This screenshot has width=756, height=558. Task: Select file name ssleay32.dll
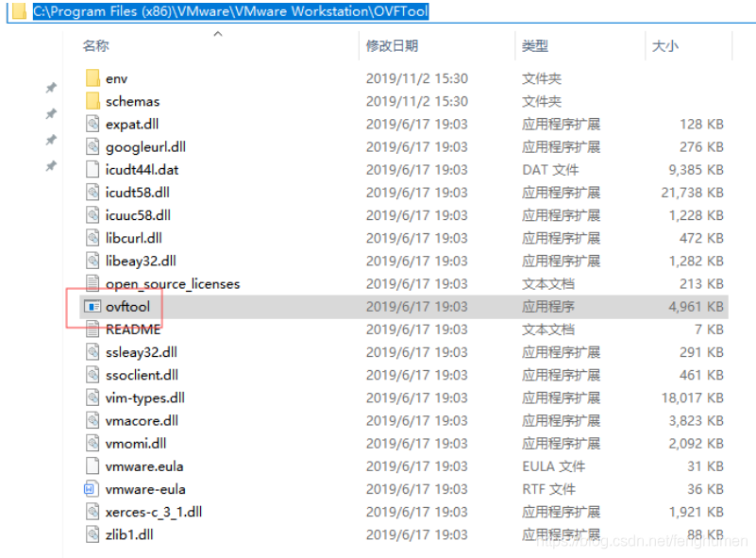[x=142, y=352]
